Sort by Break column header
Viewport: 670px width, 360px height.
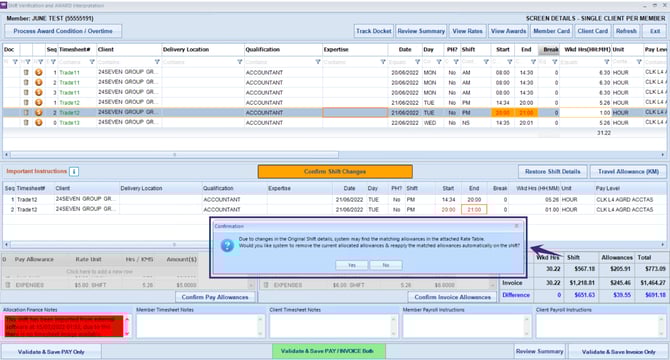550,50
